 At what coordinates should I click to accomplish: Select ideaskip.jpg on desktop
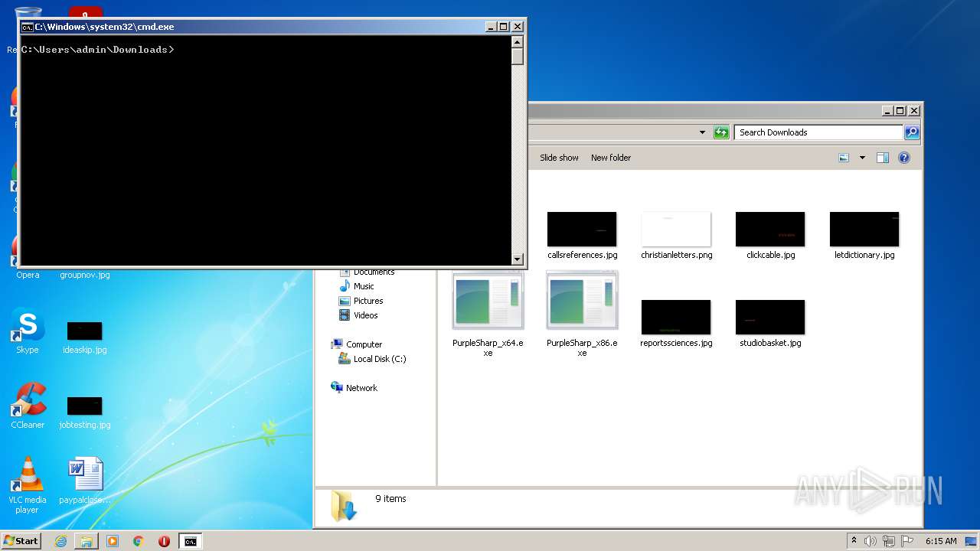point(84,337)
